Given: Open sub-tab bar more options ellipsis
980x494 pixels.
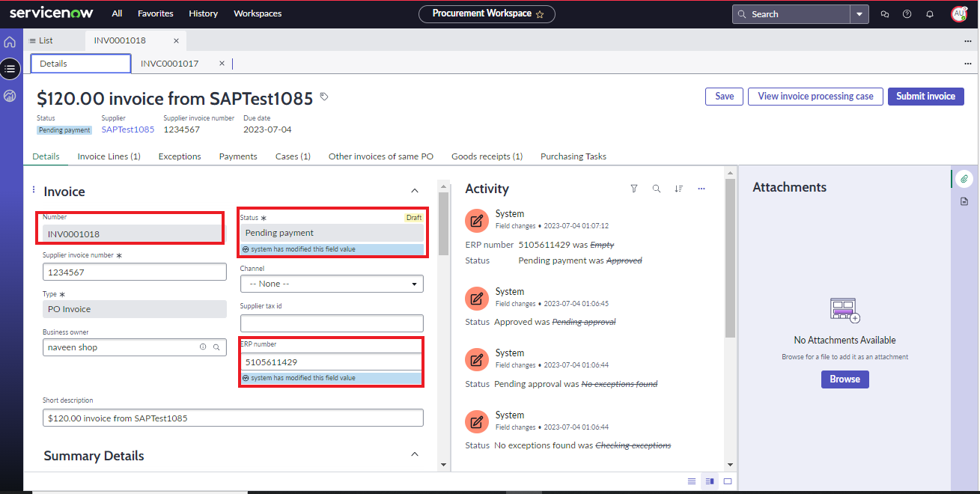Looking at the screenshot, I should click(x=968, y=64).
